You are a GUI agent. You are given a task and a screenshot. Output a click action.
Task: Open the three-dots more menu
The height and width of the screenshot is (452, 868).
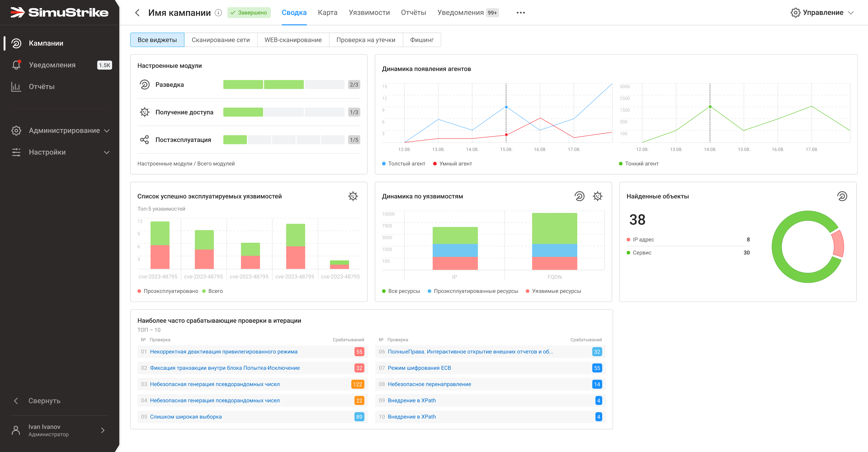521,13
